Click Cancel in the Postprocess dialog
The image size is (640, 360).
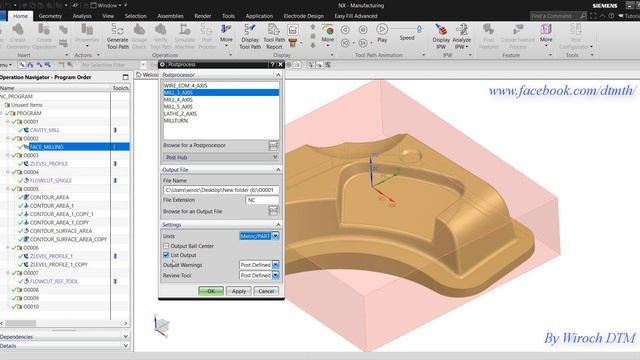point(266,291)
